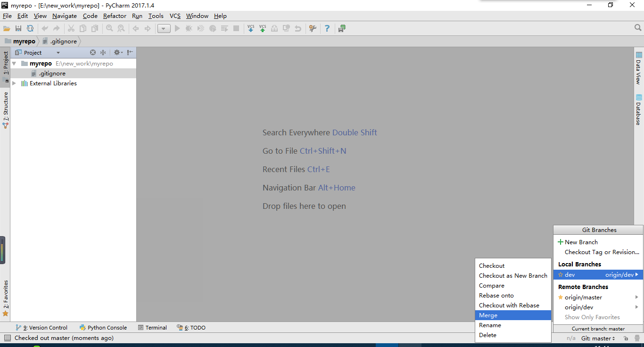Viewport: 644px width, 347px height.
Task: Click the Scroll from Source target icon
Action: (x=93, y=52)
